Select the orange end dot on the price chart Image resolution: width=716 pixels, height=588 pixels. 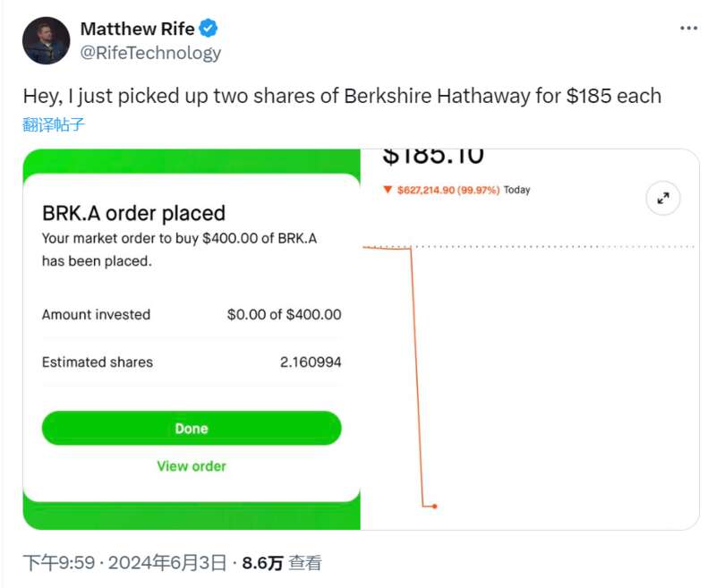click(x=435, y=507)
